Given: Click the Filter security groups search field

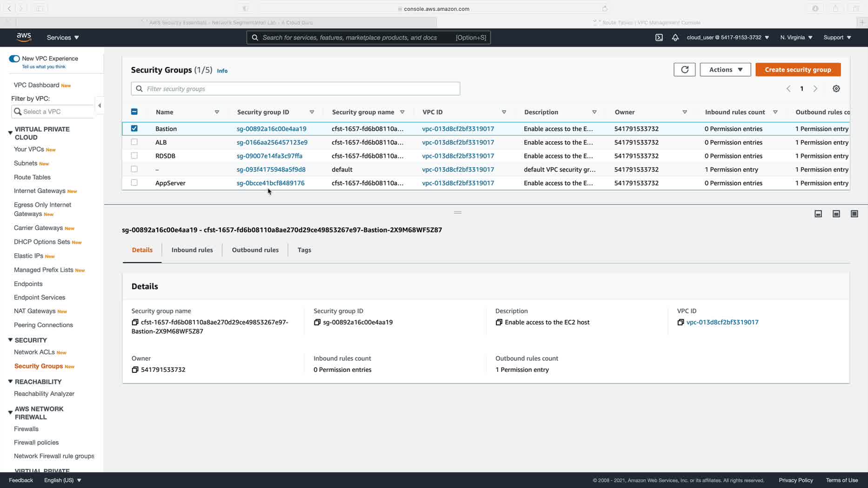Looking at the screenshot, I should click(296, 89).
